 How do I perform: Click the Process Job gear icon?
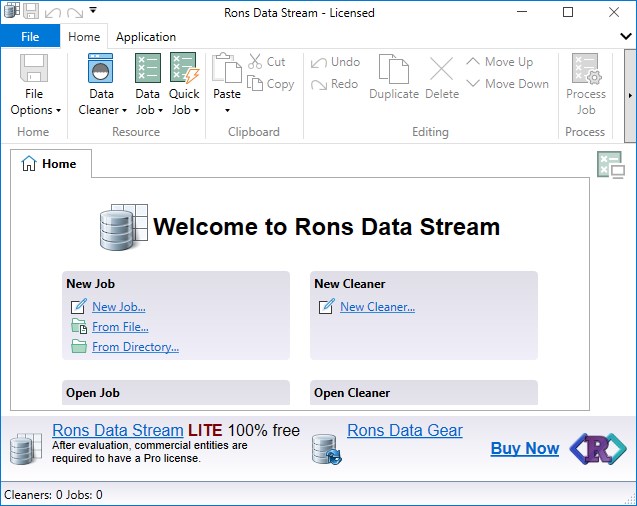(586, 68)
